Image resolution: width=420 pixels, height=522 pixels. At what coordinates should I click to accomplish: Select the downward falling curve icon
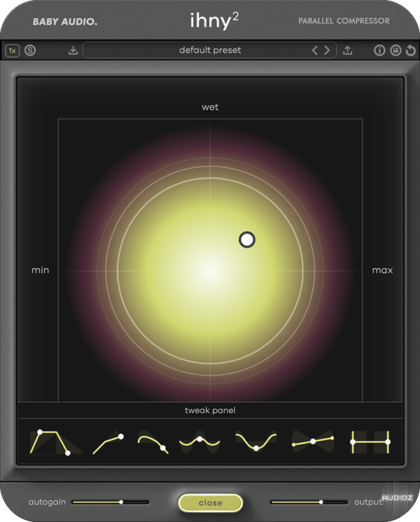coord(153,443)
